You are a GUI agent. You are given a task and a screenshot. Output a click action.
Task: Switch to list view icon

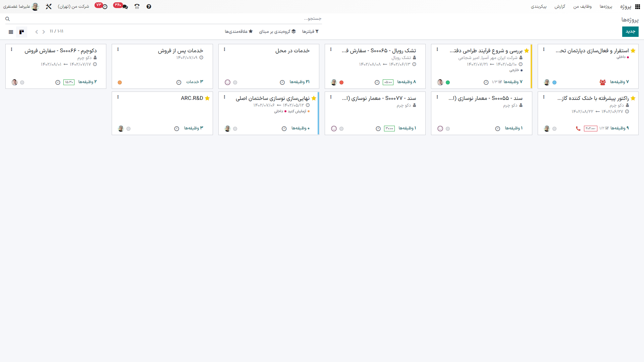pos(11,32)
